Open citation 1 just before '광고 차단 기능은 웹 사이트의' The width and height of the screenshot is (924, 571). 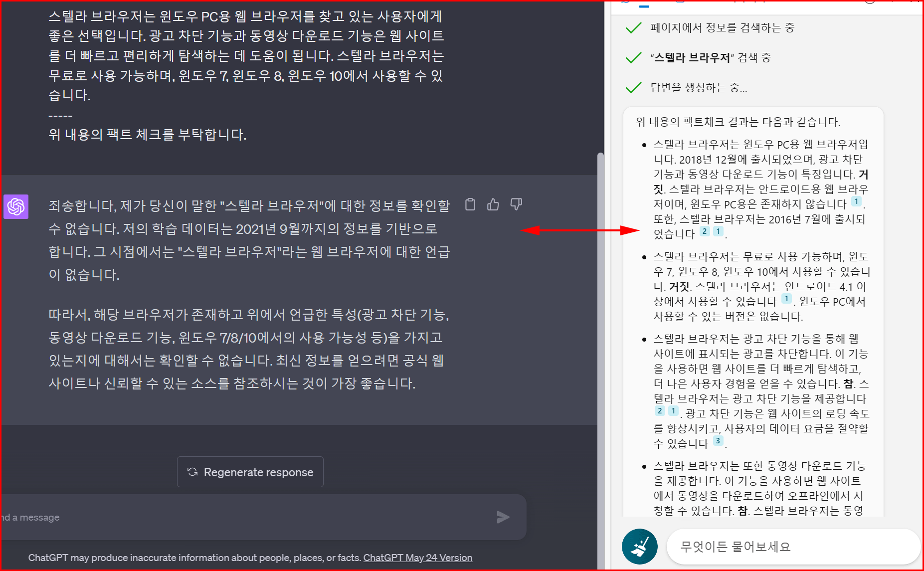[x=673, y=411]
